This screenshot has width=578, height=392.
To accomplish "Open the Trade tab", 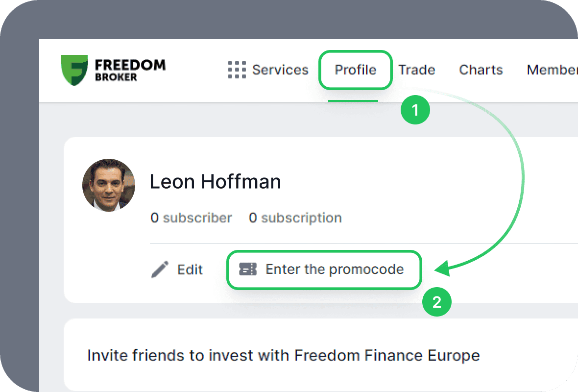I will click(x=416, y=70).
